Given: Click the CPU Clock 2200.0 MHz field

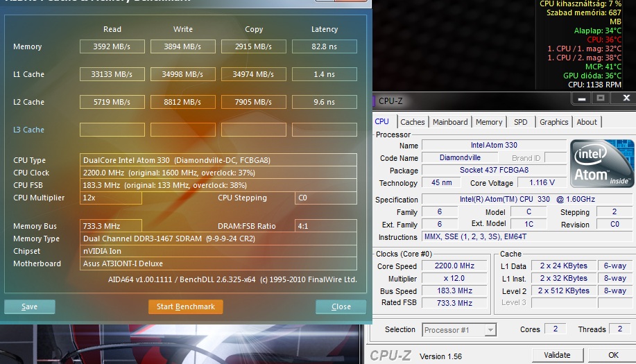Looking at the screenshot, I should 218,173.
